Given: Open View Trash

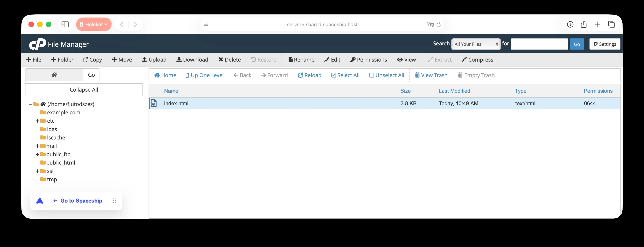Looking at the screenshot, I should click(431, 75).
